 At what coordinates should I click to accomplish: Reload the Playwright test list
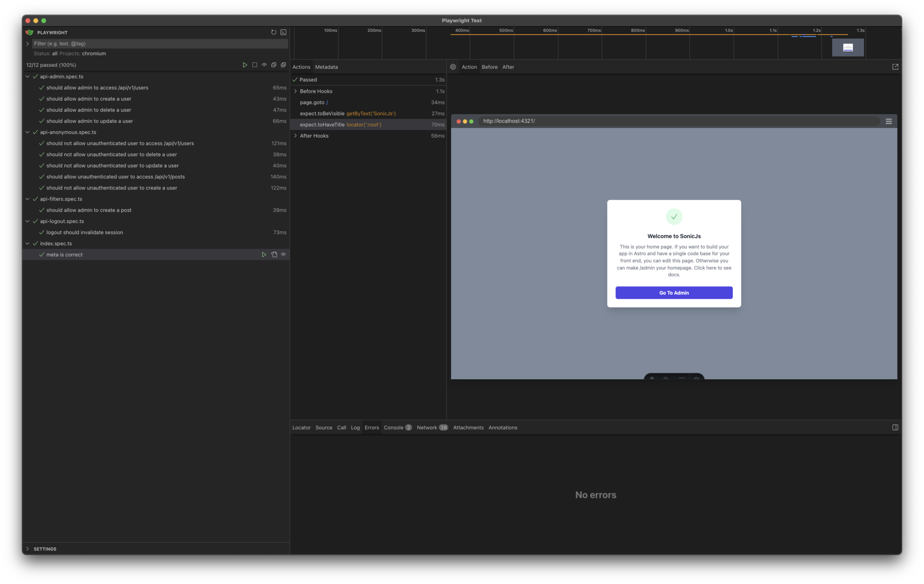tap(274, 32)
